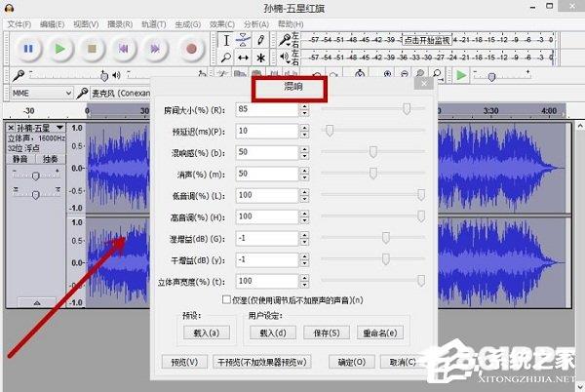The height and width of the screenshot is (392, 585).
Task: Click the playback speed slider knob
Action: [491, 77]
